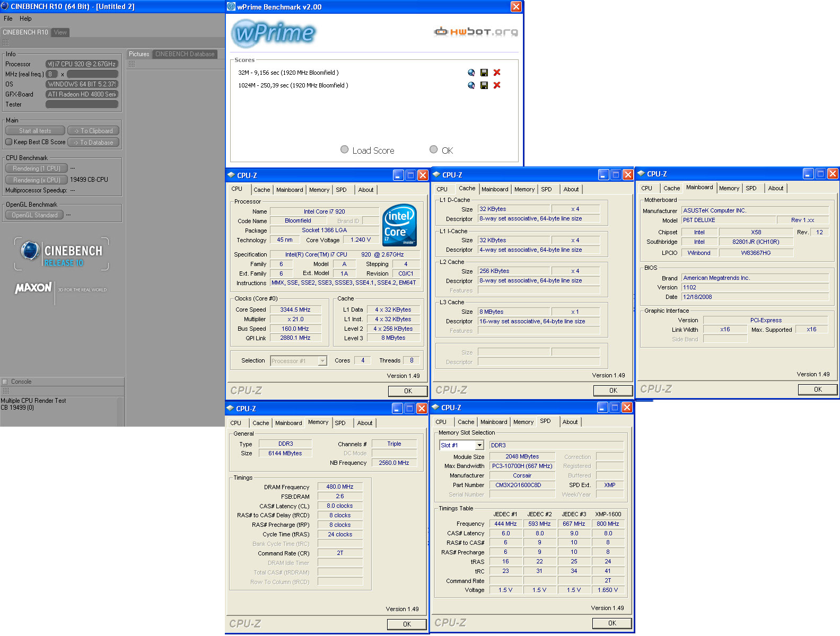This screenshot has width=840, height=636.
Task: Click Start all tests button
Action: point(35,131)
